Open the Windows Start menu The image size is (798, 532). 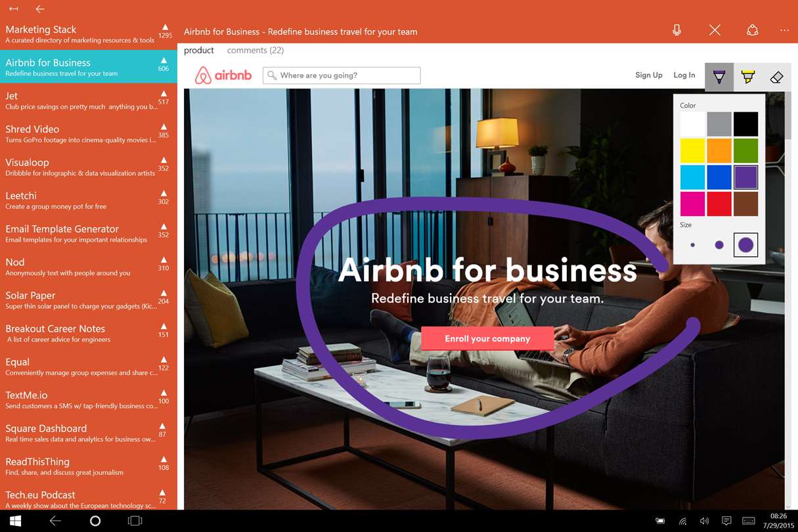(15, 521)
